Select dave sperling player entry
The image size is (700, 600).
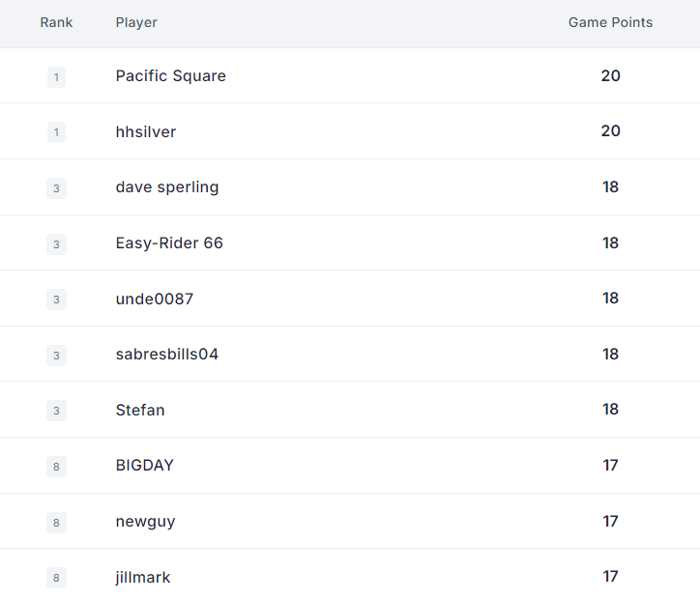(x=167, y=187)
